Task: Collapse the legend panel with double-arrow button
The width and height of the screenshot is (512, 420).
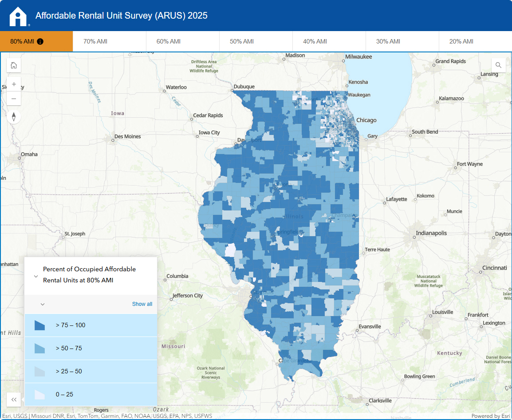Action: 14,400
